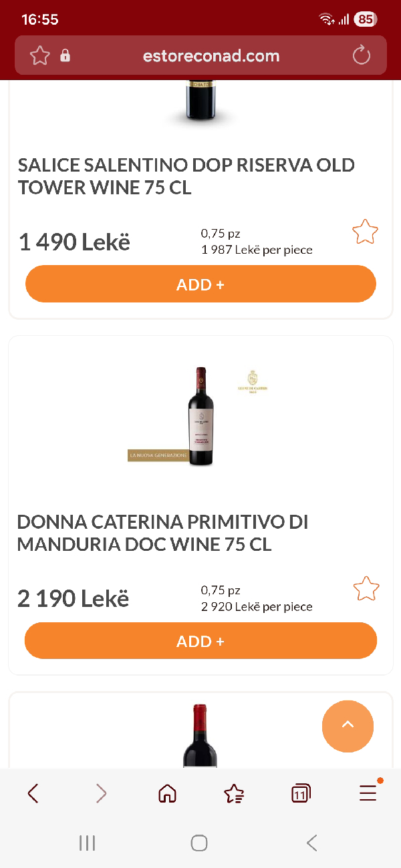Tap the Android system back button
401x868 pixels.
[311, 843]
